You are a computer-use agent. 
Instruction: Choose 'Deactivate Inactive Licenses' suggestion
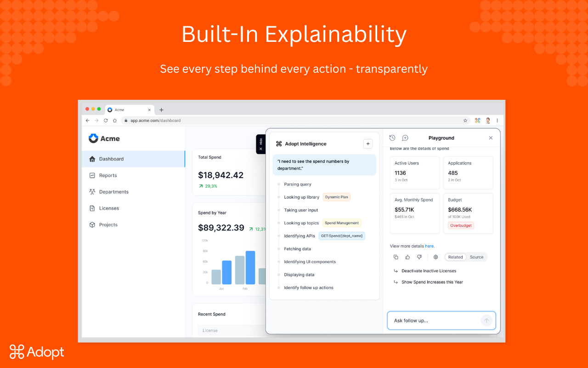[429, 271]
